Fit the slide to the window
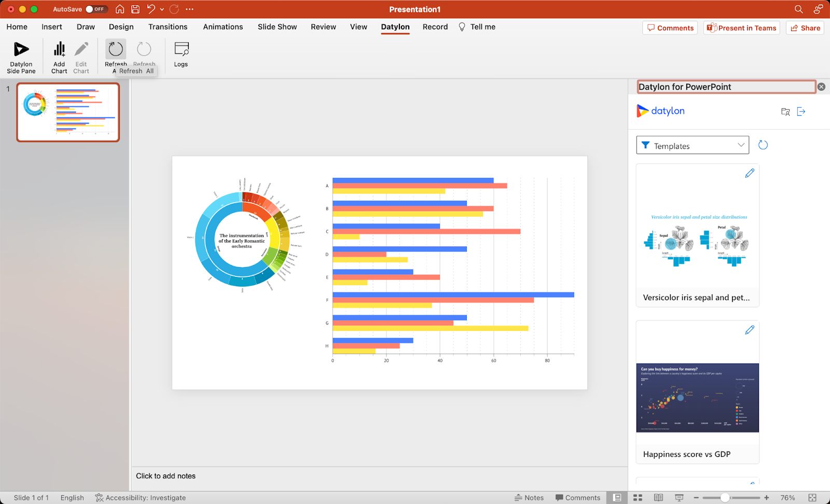 click(812, 498)
